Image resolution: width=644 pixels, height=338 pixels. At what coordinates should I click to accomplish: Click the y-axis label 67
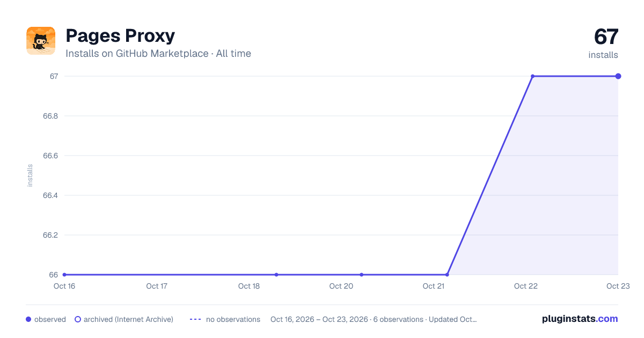54,76
